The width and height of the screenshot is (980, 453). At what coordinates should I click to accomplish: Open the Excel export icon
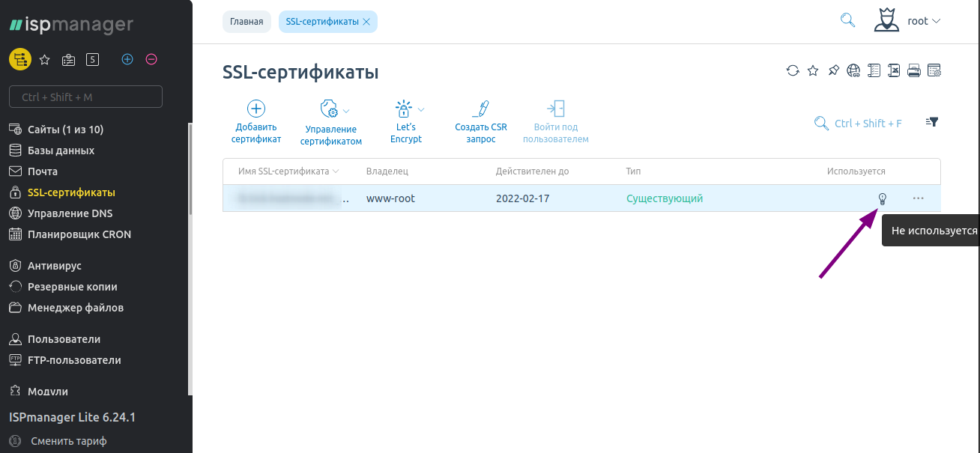click(x=893, y=70)
